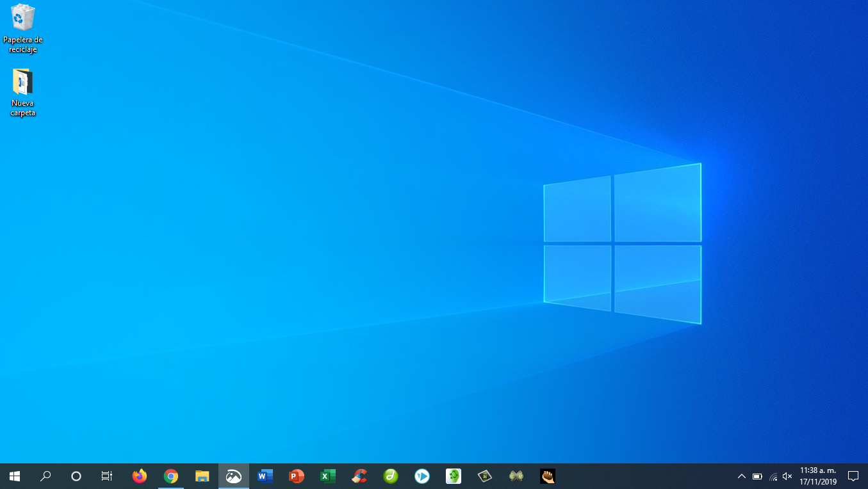Launch Excel from the taskbar
This screenshot has width=868, height=489.
coord(327,476)
